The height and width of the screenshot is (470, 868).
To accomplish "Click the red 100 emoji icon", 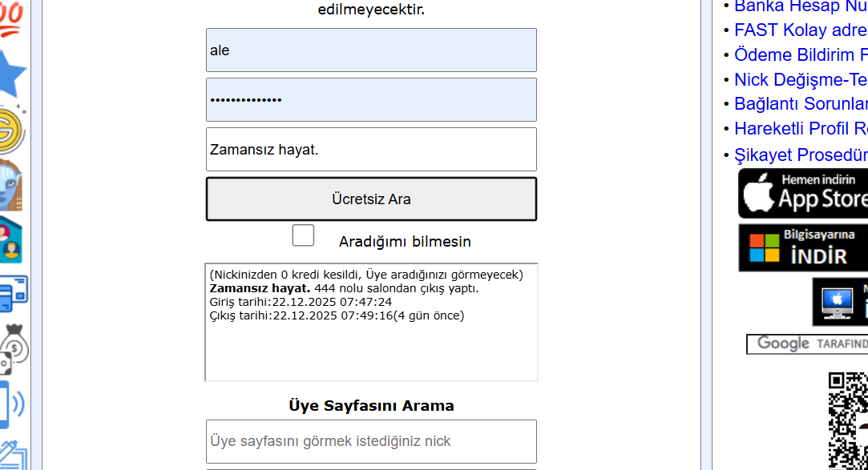I will pos(11,20).
